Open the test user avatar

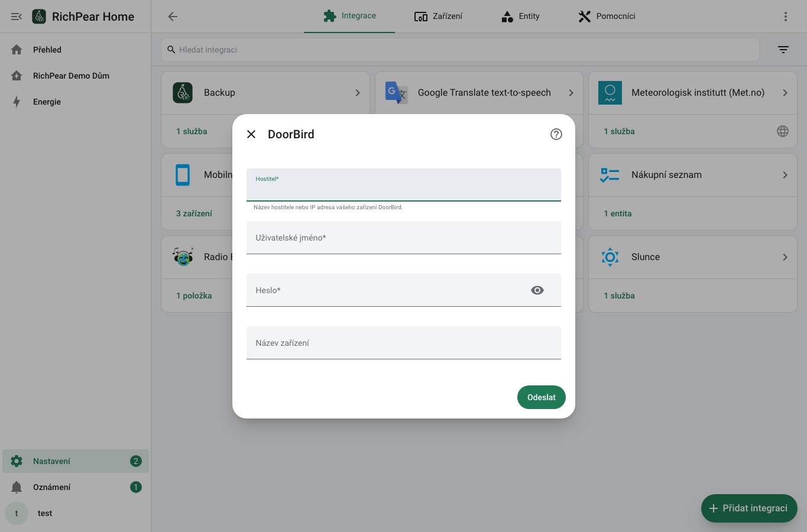[17, 513]
